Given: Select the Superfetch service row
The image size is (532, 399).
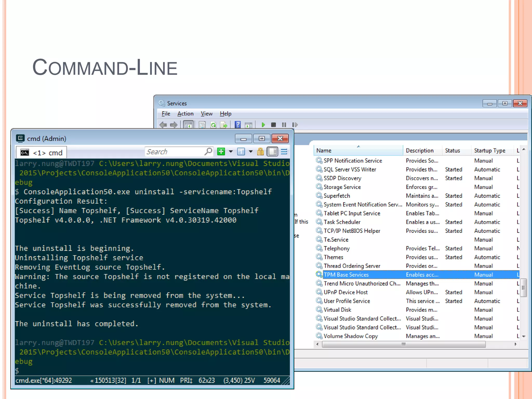Looking at the screenshot, I should (417, 196).
